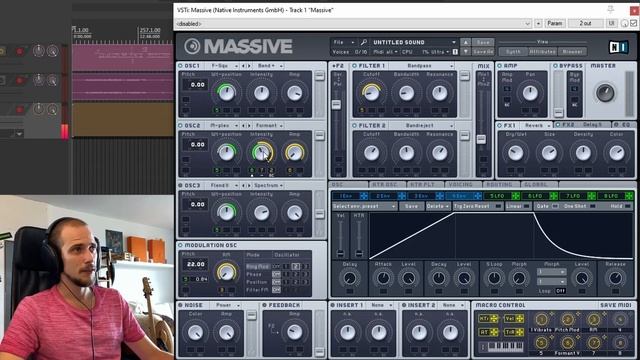Click the 6 LFO modulation drag handle

coord(553,196)
